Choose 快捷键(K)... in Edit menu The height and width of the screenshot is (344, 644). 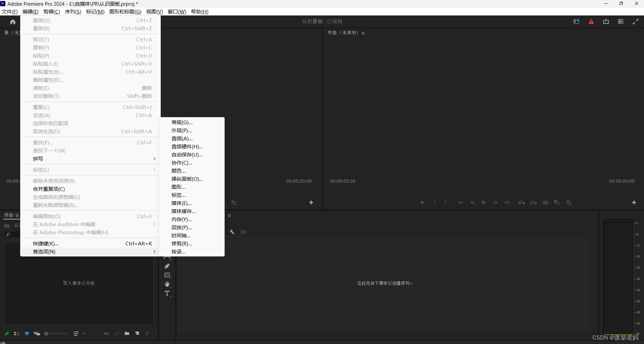tap(90, 244)
